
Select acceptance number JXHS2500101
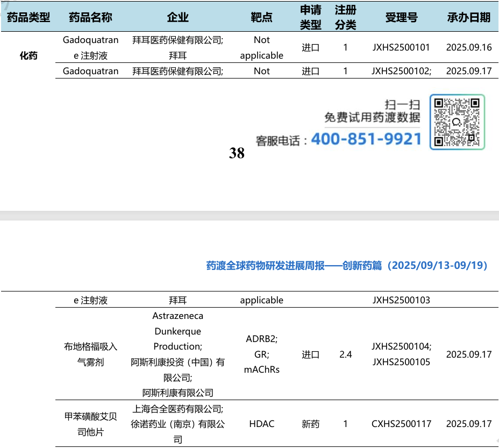tap(401, 47)
